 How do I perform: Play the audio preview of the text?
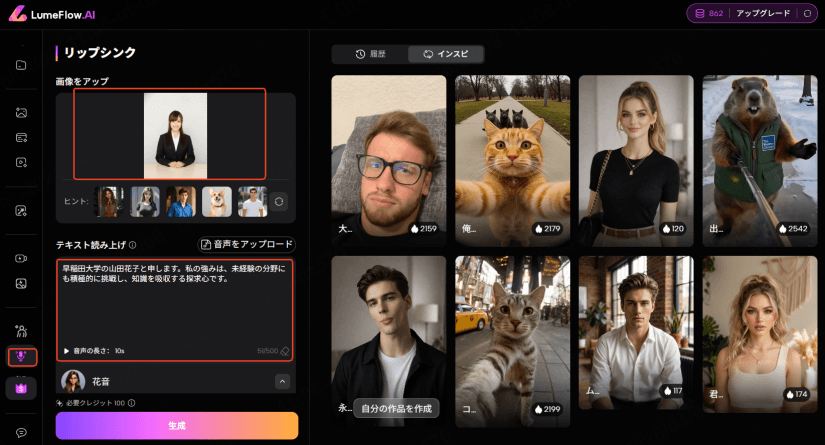click(66, 351)
